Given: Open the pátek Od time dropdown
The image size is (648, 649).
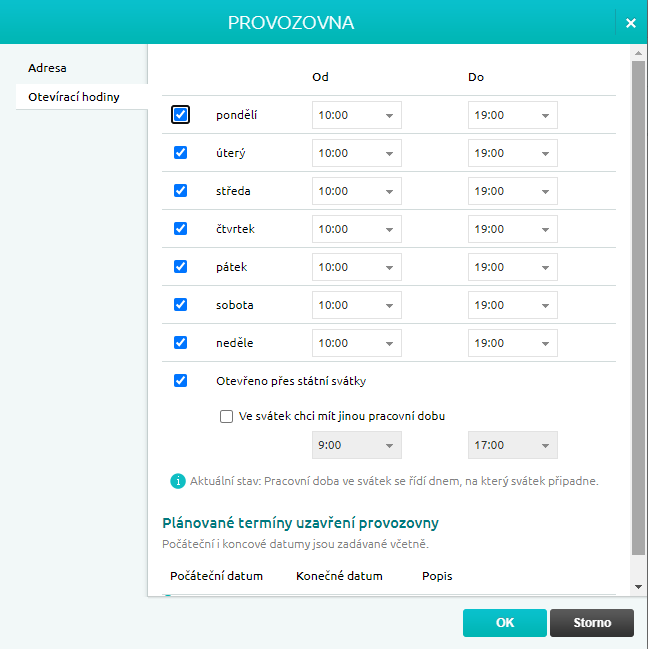Looking at the screenshot, I should 356,267.
